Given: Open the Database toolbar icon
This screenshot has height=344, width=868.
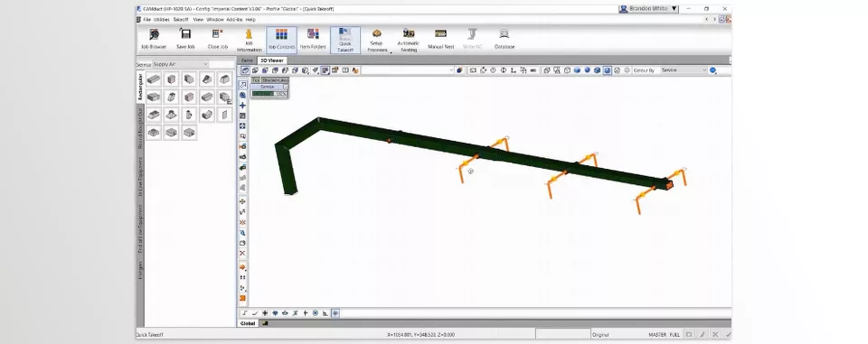Looking at the screenshot, I should click(505, 39).
